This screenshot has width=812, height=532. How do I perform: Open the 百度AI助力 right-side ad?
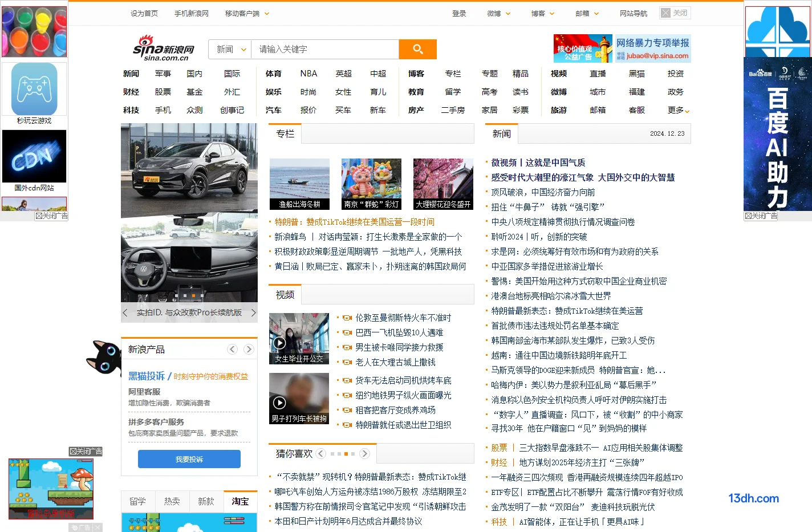click(x=778, y=134)
